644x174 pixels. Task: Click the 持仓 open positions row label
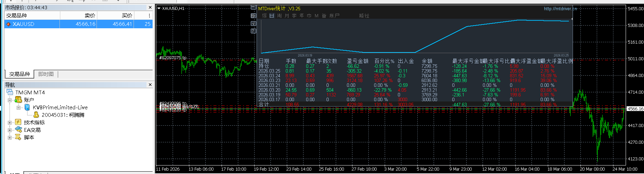(264, 66)
